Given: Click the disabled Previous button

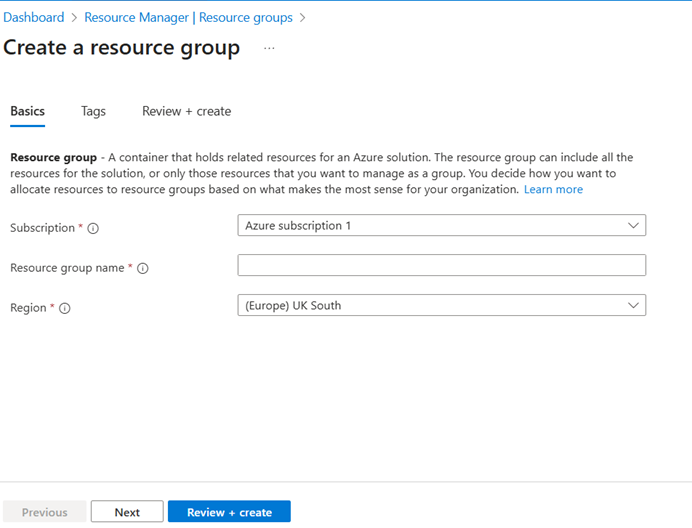Looking at the screenshot, I should coord(44,512).
